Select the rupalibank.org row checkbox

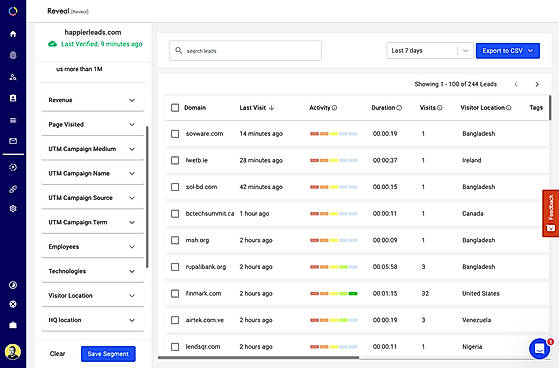point(175,267)
